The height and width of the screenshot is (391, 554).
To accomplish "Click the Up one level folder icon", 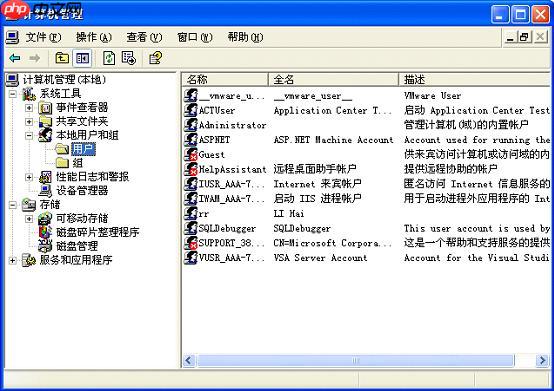I will (x=62, y=58).
